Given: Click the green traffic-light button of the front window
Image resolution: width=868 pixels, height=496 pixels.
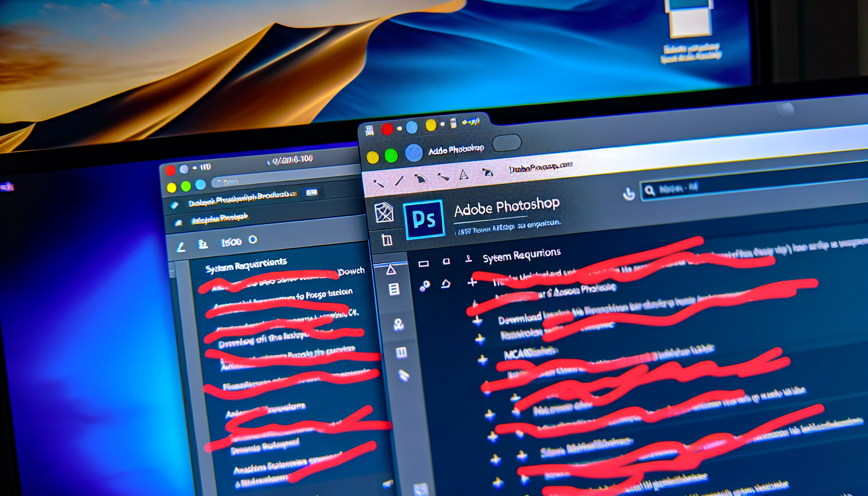Looking at the screenshot, I should [391, 155].
